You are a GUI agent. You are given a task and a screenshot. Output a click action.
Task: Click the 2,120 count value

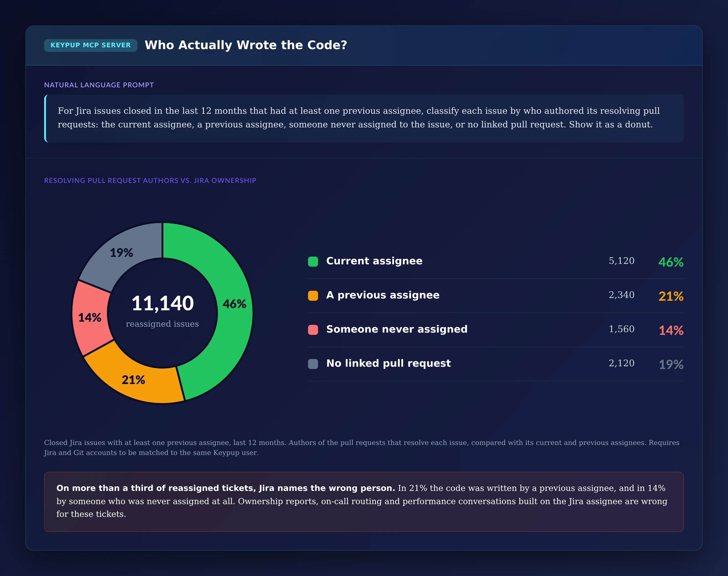pyautogui.click(x=622, y=363)
